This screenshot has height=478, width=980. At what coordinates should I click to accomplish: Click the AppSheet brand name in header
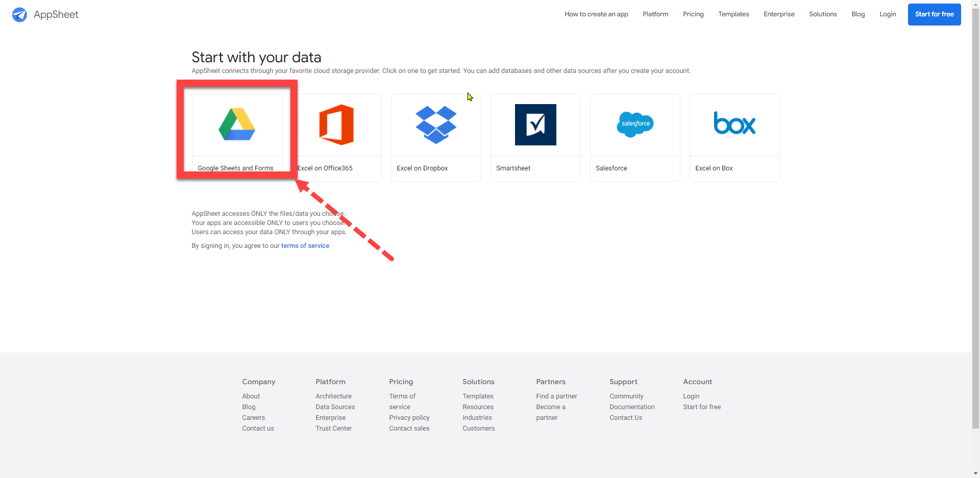coord(56,15)
